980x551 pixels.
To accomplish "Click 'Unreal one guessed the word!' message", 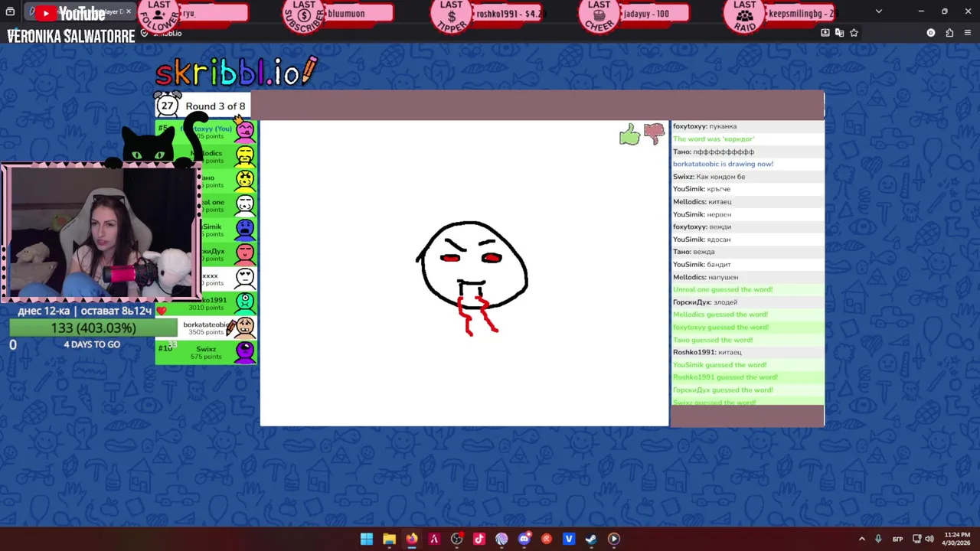I will (x=723, y=289).
